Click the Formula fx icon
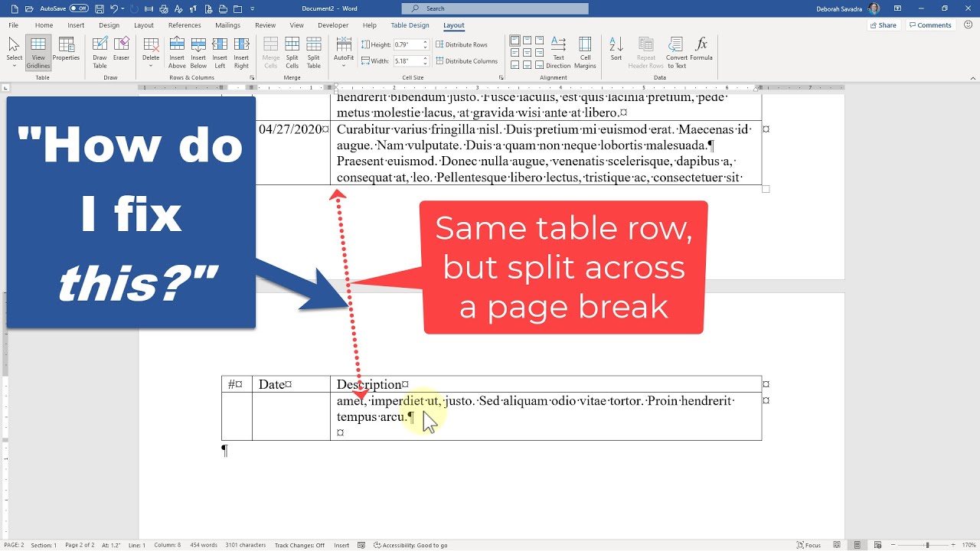 click(701, 44)
